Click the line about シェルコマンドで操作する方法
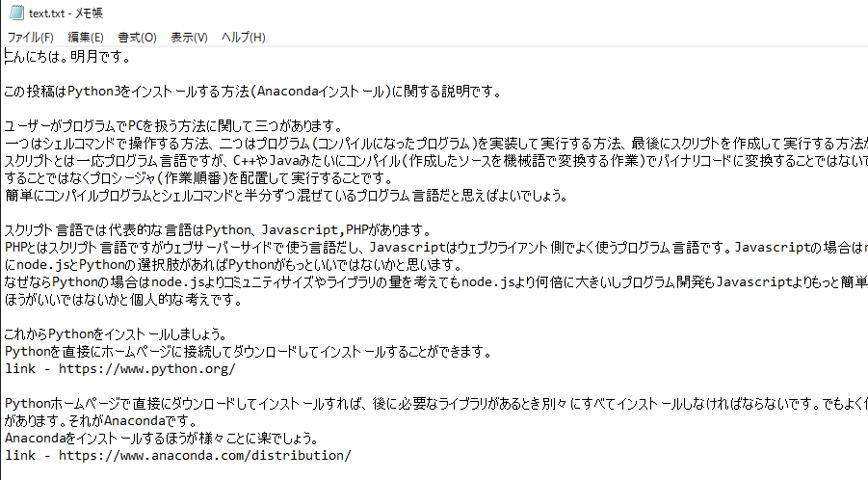Screen dimensions: 868x480 [x=436, y=144]
